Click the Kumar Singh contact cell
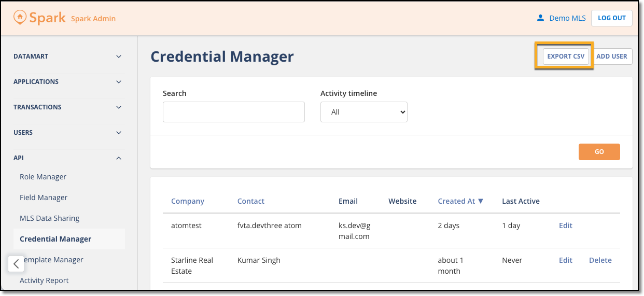 [x=259, y=260]
